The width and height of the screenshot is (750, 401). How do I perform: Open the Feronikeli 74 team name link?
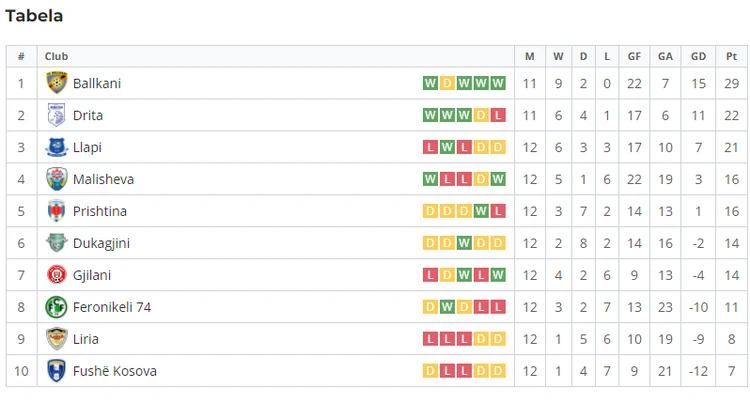(x=112, y=307)
